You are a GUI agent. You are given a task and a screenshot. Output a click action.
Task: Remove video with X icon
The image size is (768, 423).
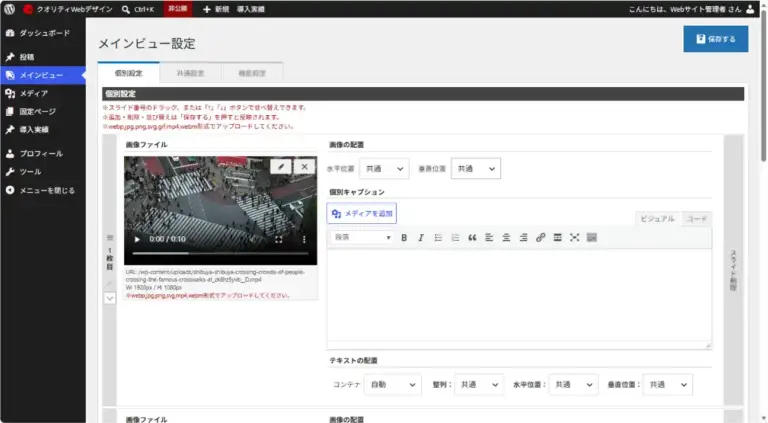[x=304, y=166]
